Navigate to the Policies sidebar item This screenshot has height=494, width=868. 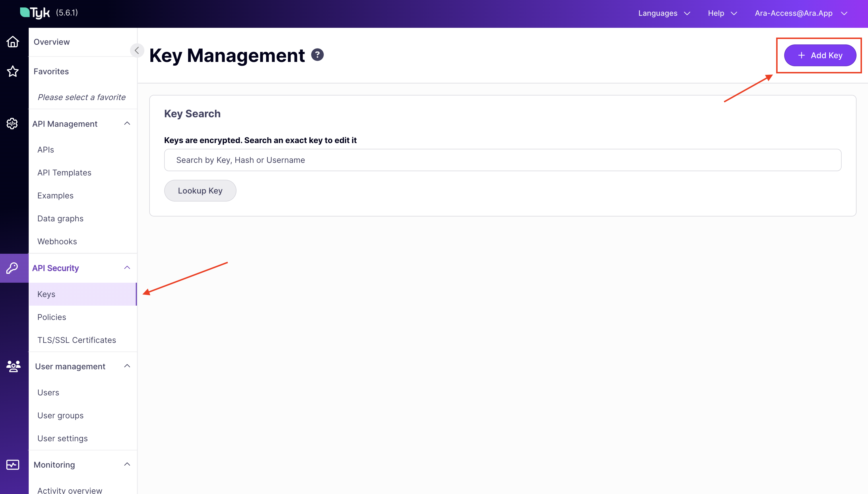point(52,317)
